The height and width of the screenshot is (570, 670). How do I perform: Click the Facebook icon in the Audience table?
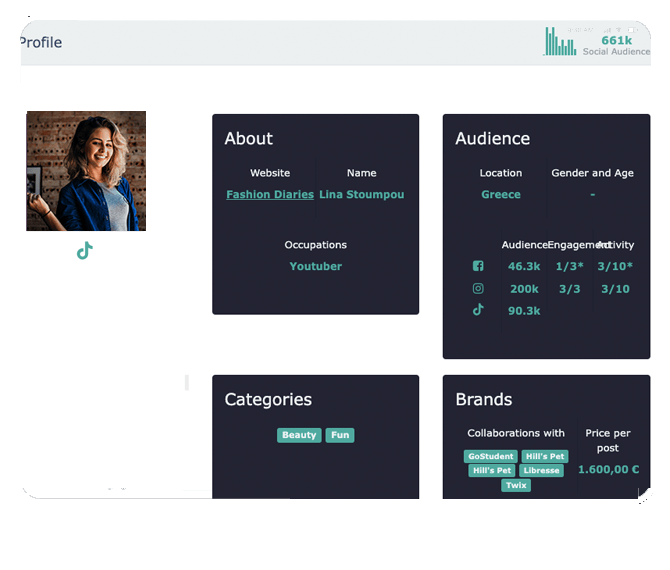[478, 266]
